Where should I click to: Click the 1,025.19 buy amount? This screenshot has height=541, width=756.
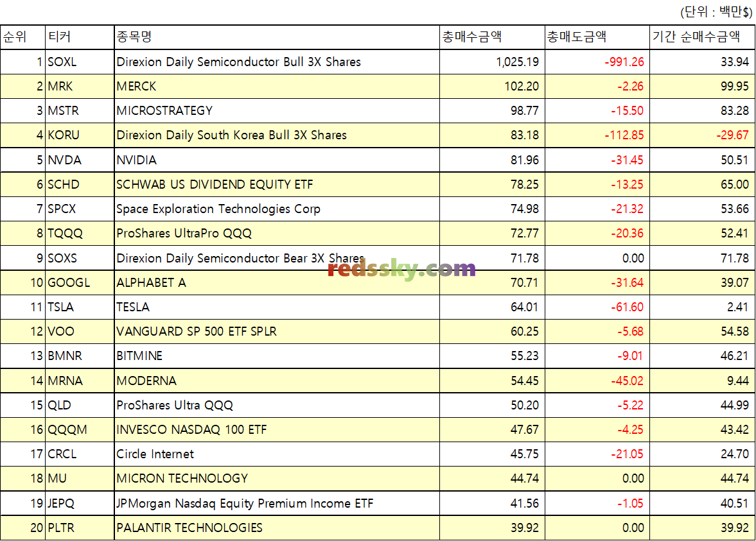tap(517, 62)
